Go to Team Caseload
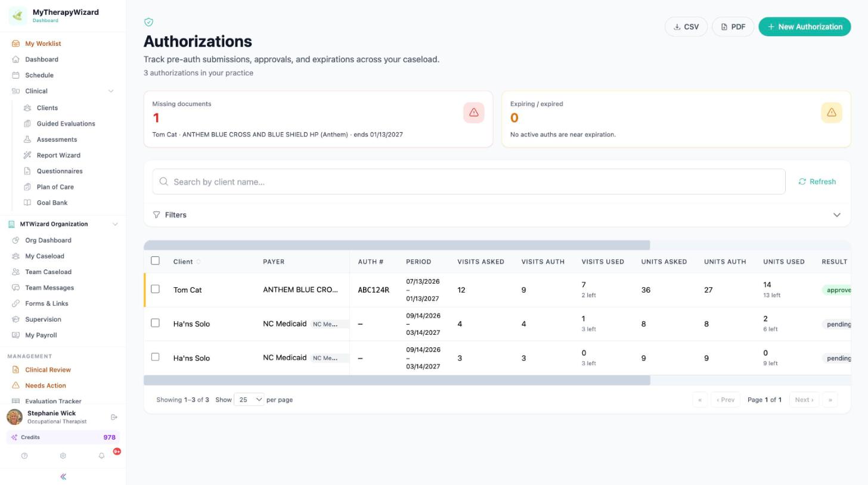Screen dimensions: 868x485 [48, 272]
